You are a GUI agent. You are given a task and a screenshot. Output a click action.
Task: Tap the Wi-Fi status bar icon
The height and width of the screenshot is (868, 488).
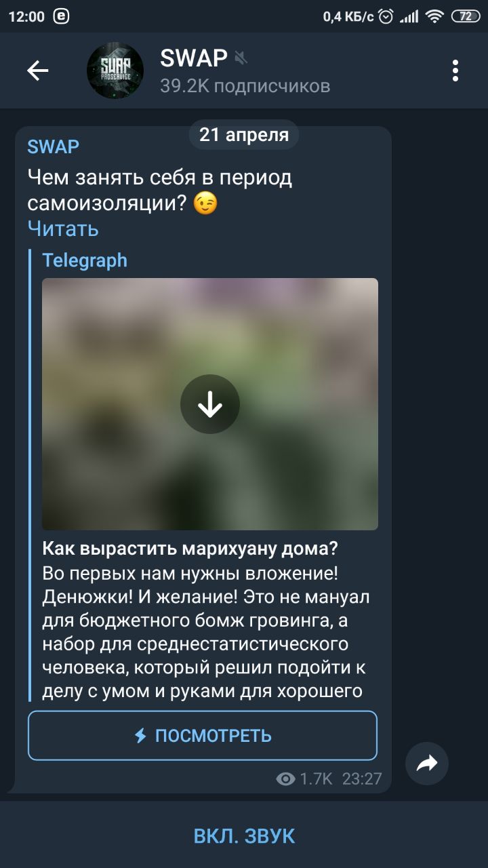434,17
